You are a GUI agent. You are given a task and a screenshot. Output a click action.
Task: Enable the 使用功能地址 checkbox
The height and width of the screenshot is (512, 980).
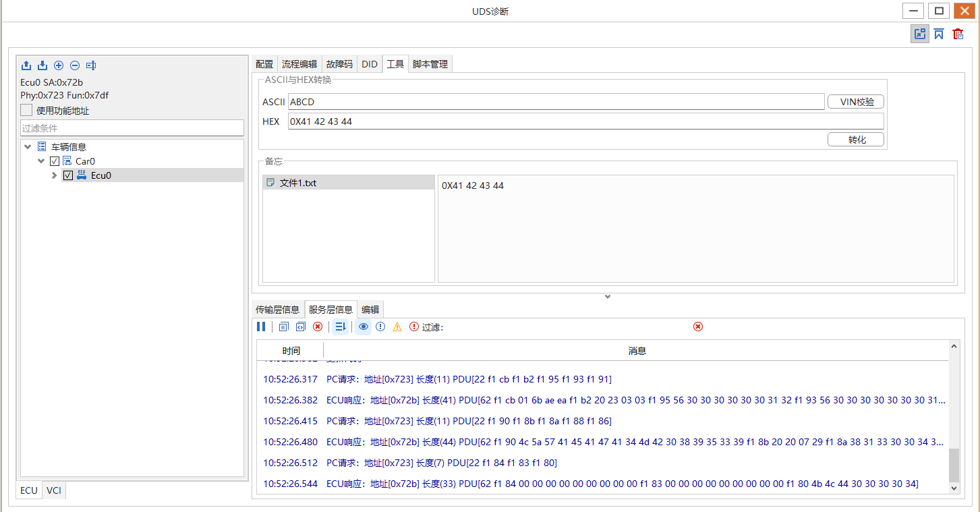(26, 110)
